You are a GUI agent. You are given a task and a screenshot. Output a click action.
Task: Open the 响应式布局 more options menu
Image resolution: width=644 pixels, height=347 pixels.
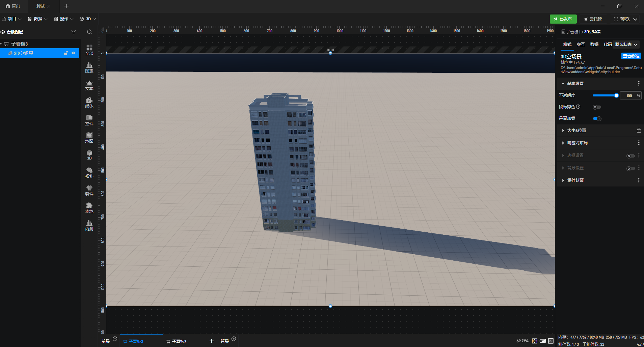pyautogui.click(x=639, y=143)
